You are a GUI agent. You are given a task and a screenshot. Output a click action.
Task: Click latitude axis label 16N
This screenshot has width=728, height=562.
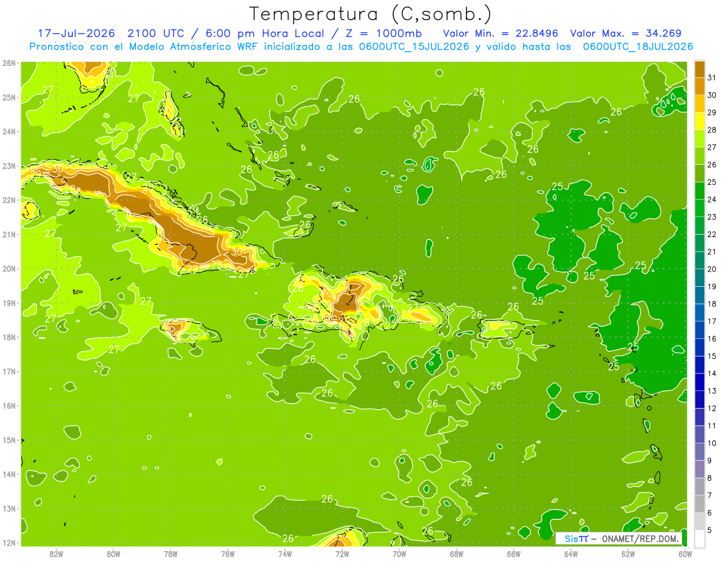(x=9, y=406)
